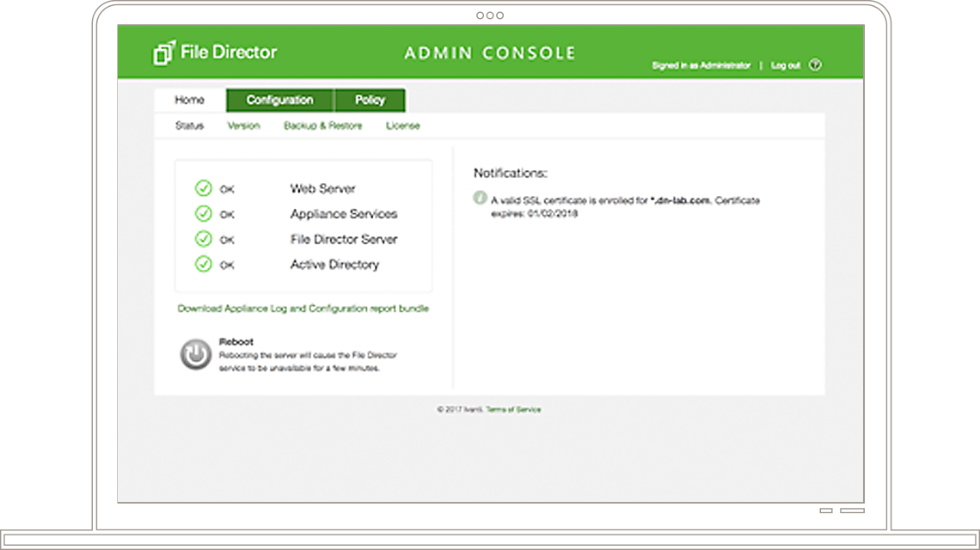Open the help question mark icon
980x550 pixels.
pos(815,65)
